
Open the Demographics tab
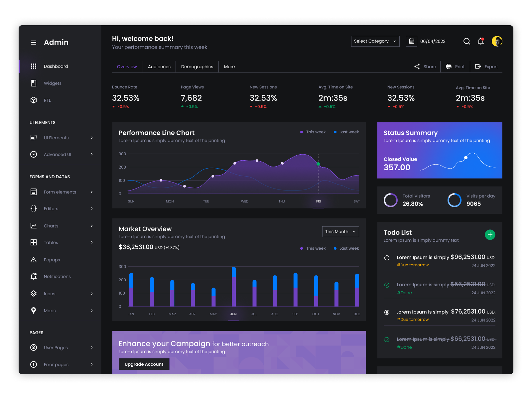coord(197,66)
